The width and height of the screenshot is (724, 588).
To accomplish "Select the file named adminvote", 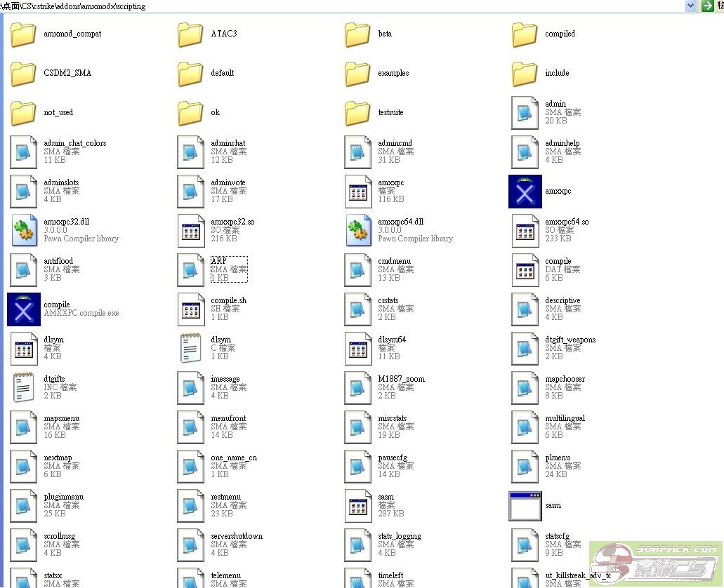I will (228, 182).
